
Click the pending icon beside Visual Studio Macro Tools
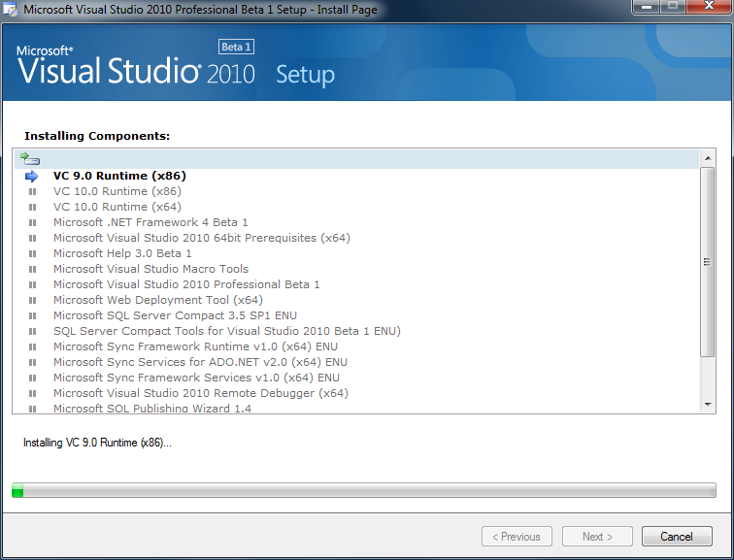(33, 269)
